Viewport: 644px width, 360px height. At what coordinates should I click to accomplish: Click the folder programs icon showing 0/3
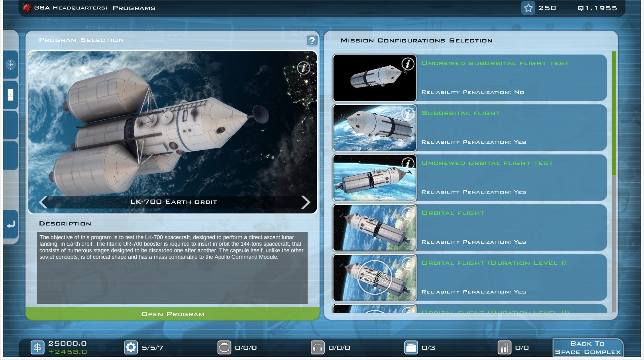pyautogui.click(x=411, y=348)
